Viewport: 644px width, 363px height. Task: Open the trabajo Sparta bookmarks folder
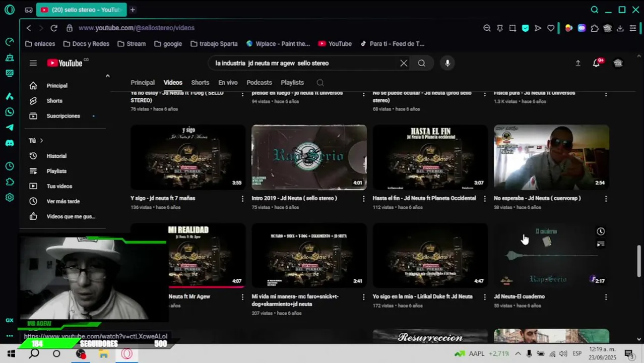214,44
